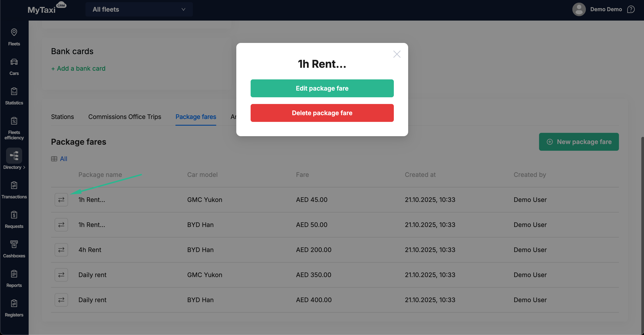This screenshot has height=335, width=644.
Task: Click action icon for Daily rent GMC Yukon
Action: coord(61,275)
